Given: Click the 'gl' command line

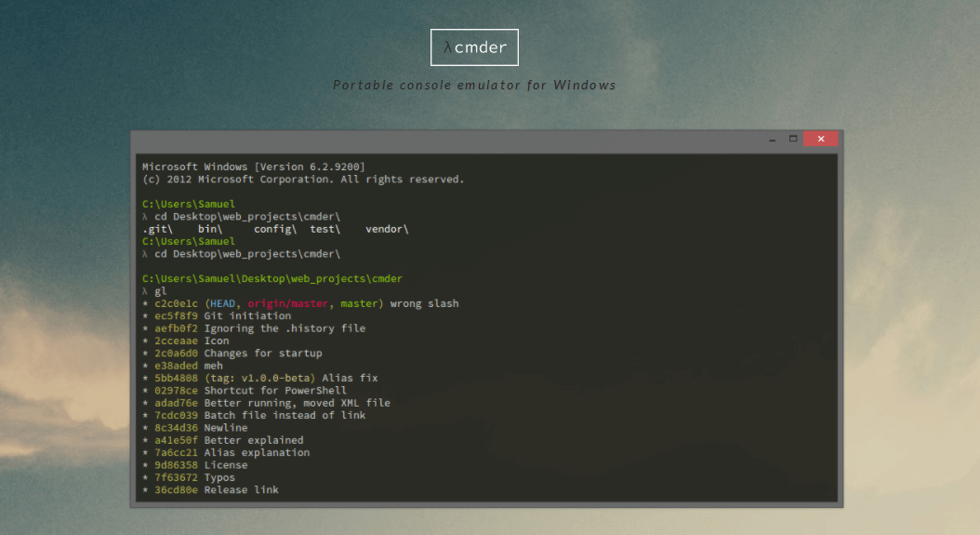Looking at the screenshot, I should 154,291.
